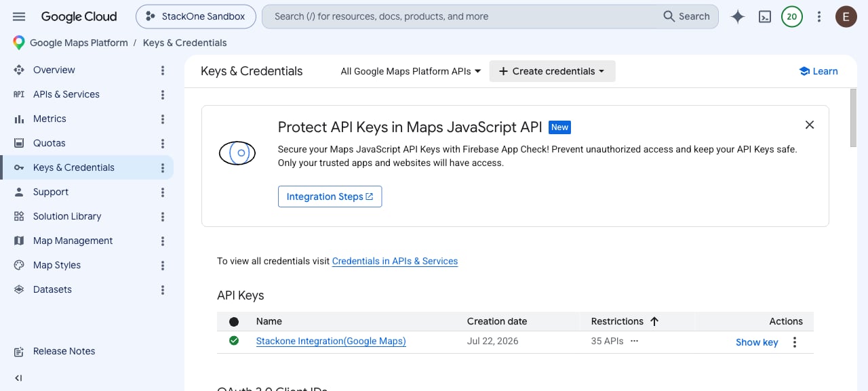This screenshot has width=868, height=391.
Task: Open the more options dots beside Map Management
Action: click(x=163, y=241)
